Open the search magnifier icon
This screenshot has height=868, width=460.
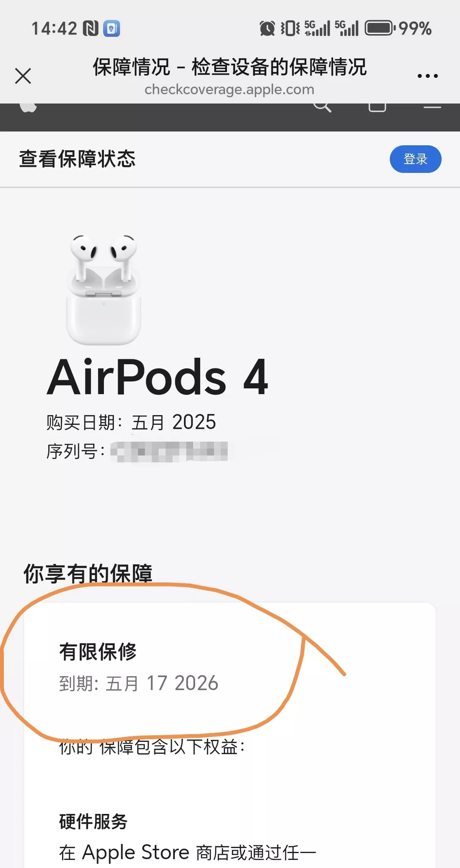coord(322,107)
